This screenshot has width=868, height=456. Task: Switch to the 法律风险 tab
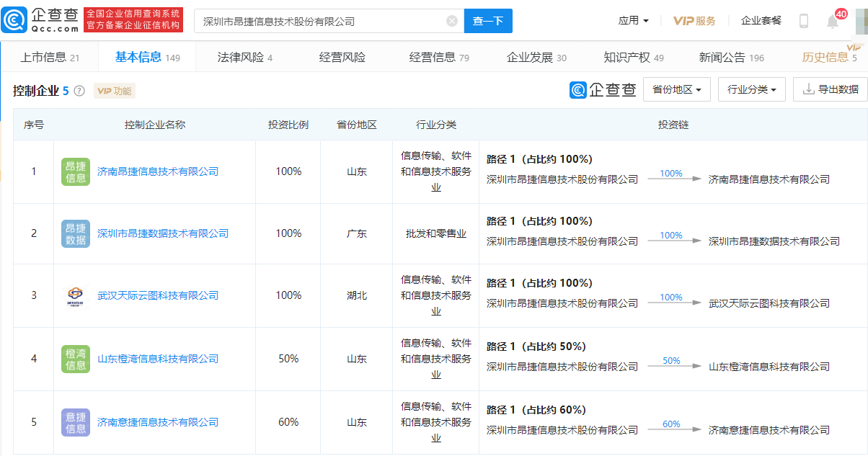(x=244, y=58)
